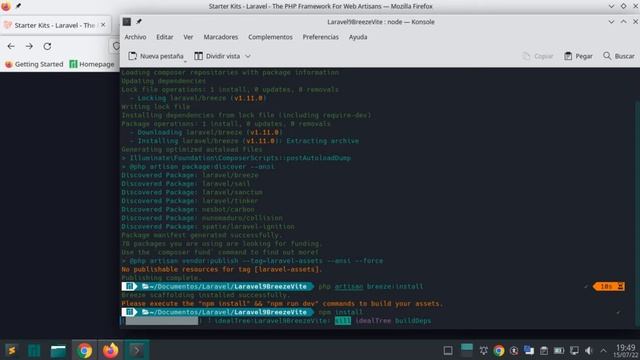Expand hidden system tray icons arrow

coord(603,351)
